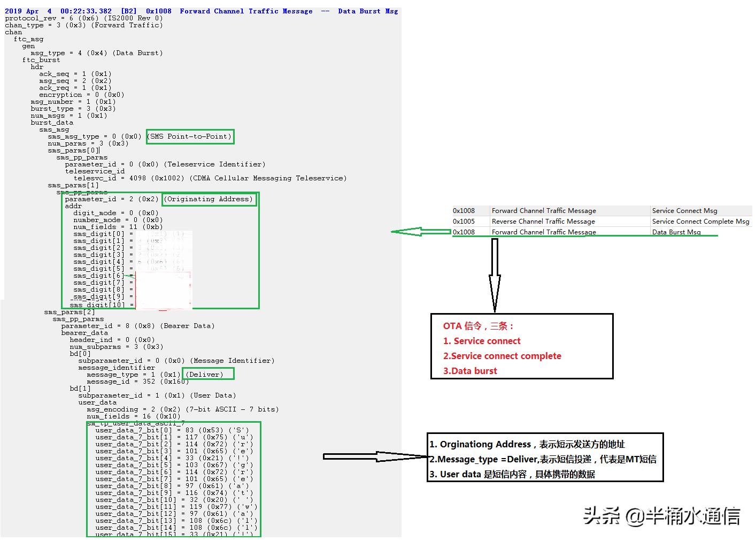Click the msg_encoding 7-bit ASCII line
The height and width of the screenshot is (541, 756).
[182, 409]
